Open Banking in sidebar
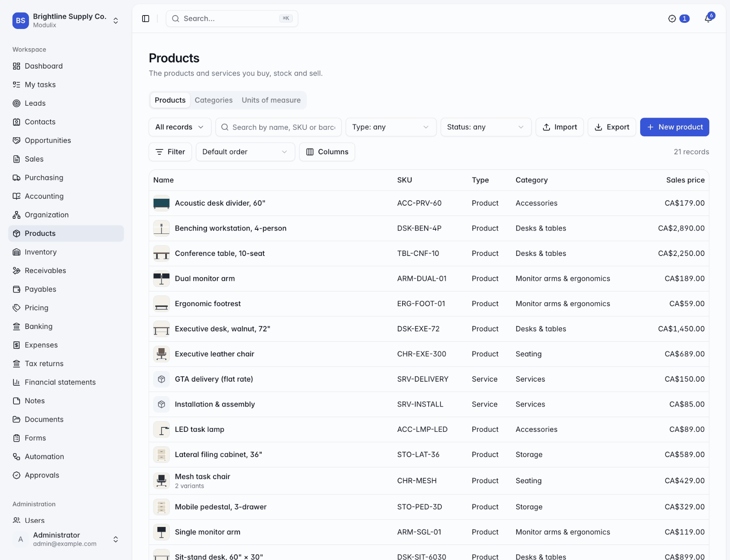Screen dimensions: 730x560 pos(66,326)
